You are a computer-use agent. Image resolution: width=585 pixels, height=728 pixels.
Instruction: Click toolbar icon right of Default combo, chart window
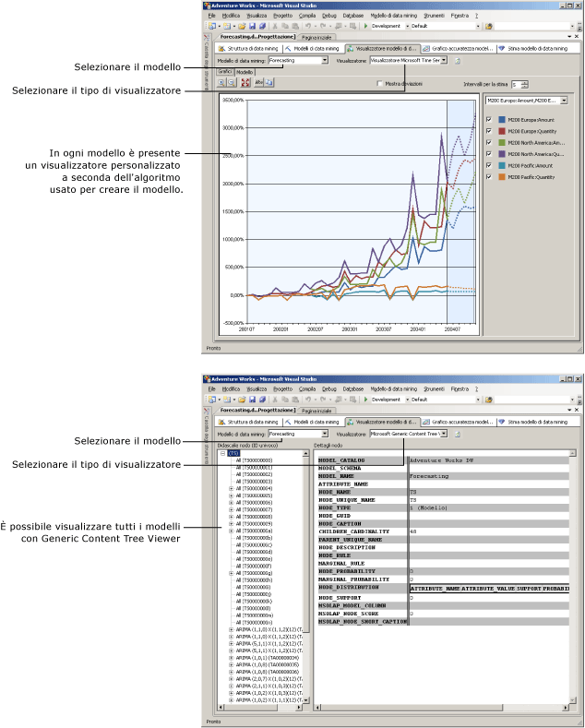tap(488, 26)
